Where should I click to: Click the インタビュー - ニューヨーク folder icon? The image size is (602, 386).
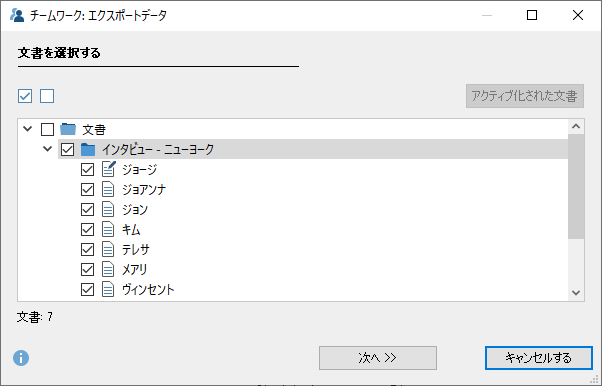88,149
